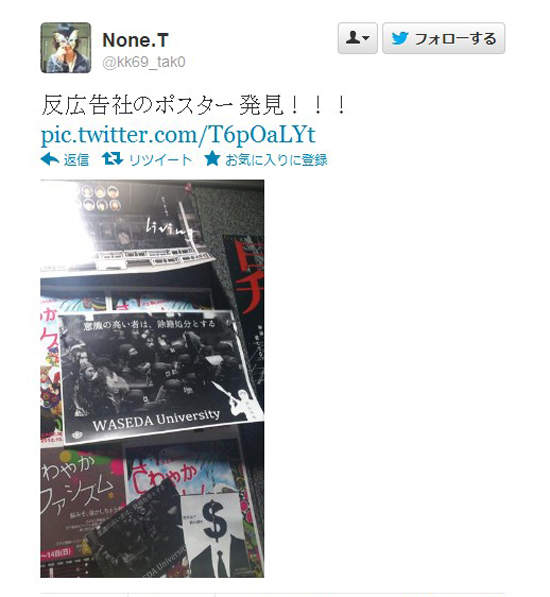Click the 返信 reply text
This screenshot has width=550, height=597.
click(x=76, y=160)
